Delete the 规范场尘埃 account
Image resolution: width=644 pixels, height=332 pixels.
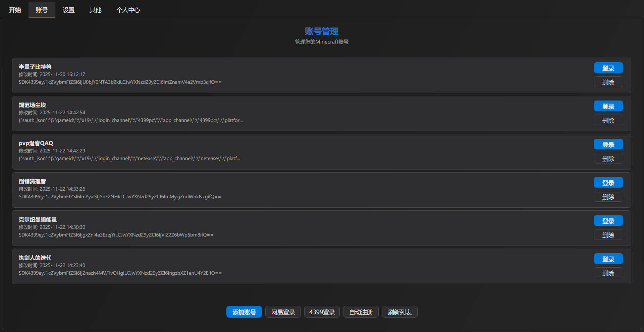point(608,120)
